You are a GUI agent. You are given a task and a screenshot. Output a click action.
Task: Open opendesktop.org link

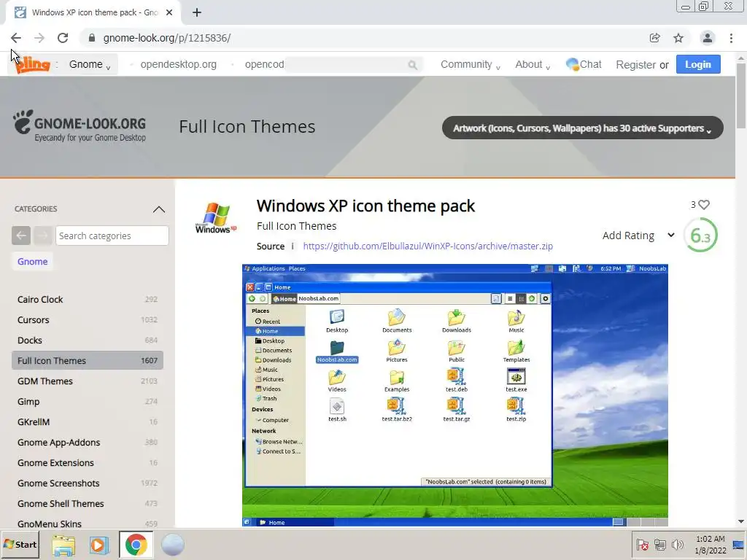[178, 65]
